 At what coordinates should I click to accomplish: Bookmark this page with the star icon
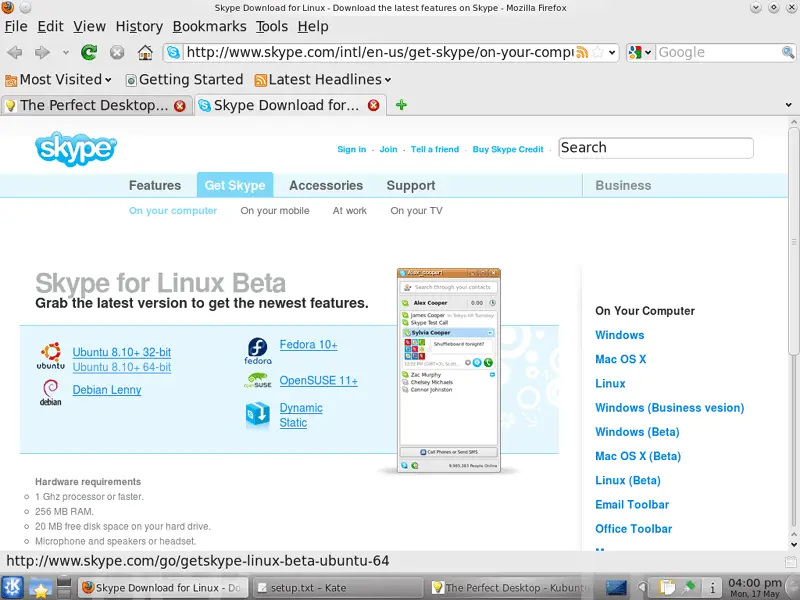pos(598,52)
